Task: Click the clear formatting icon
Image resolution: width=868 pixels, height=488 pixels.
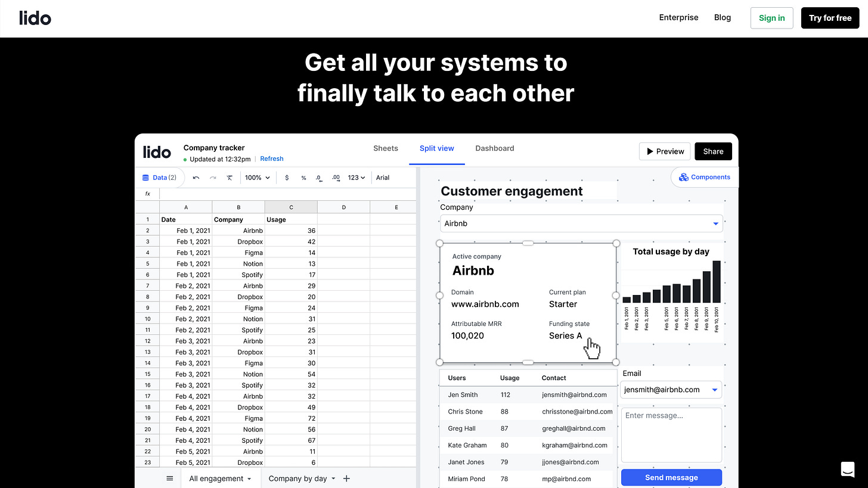Action: (230, 178)
